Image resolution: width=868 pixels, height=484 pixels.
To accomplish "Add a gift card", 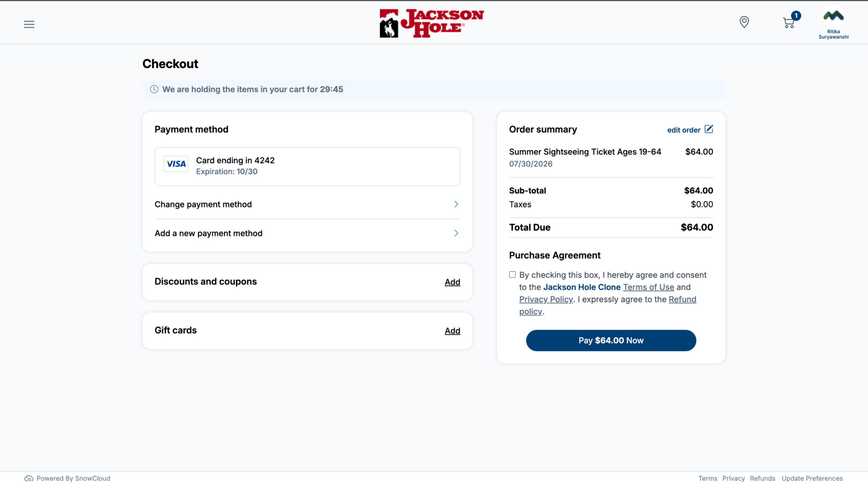I will [452, 331].
